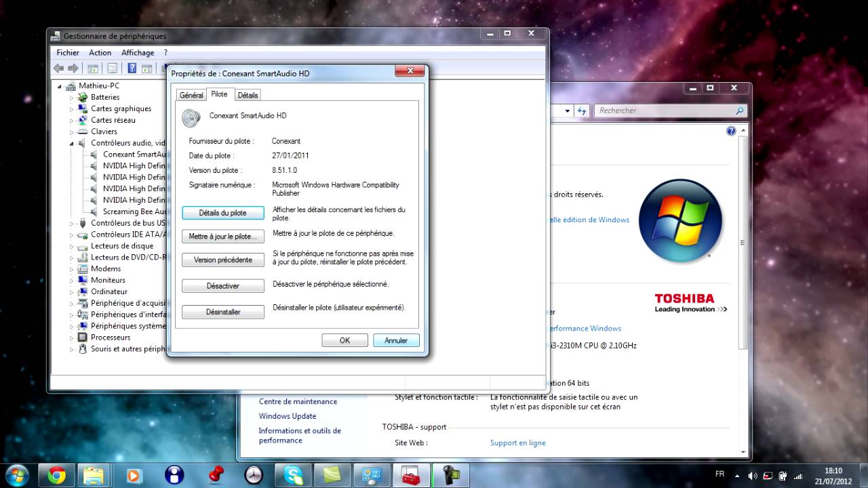
Task: Open Skype from the taskbar
Action: click(x=294, y=475)
